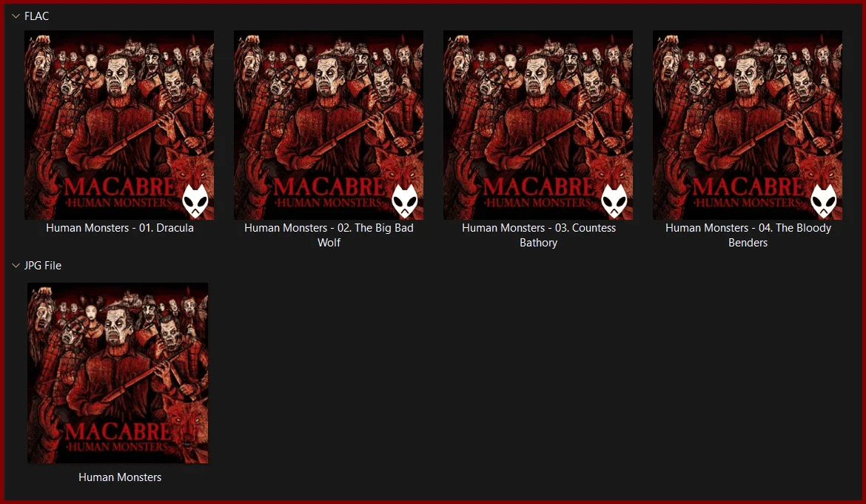The image size is (866, 504).
Task: Select The Big Bad Wolf album thumbnail
Action: (x=329, y=125)
